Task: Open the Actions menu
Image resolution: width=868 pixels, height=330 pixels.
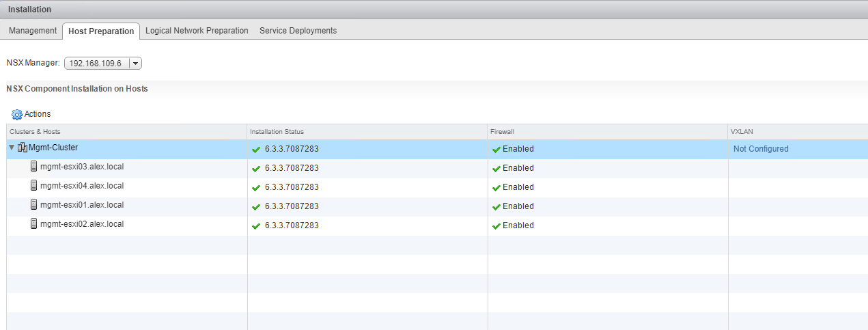Action: pos(37,114)
